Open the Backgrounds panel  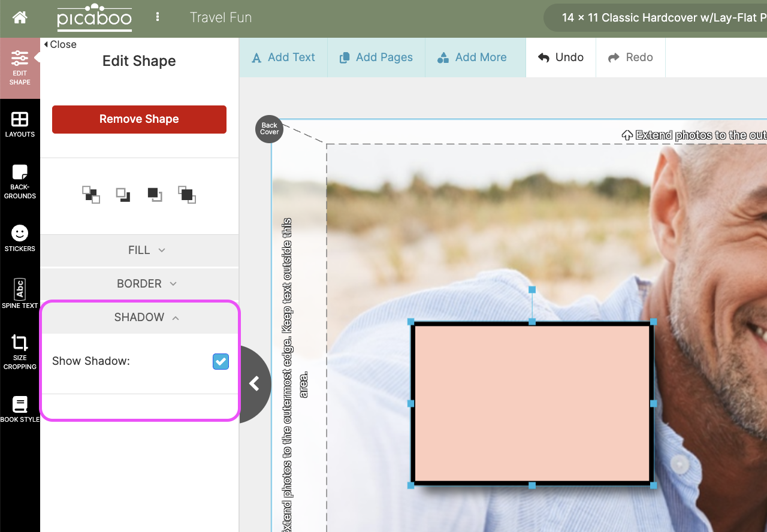tap(20, 182)
